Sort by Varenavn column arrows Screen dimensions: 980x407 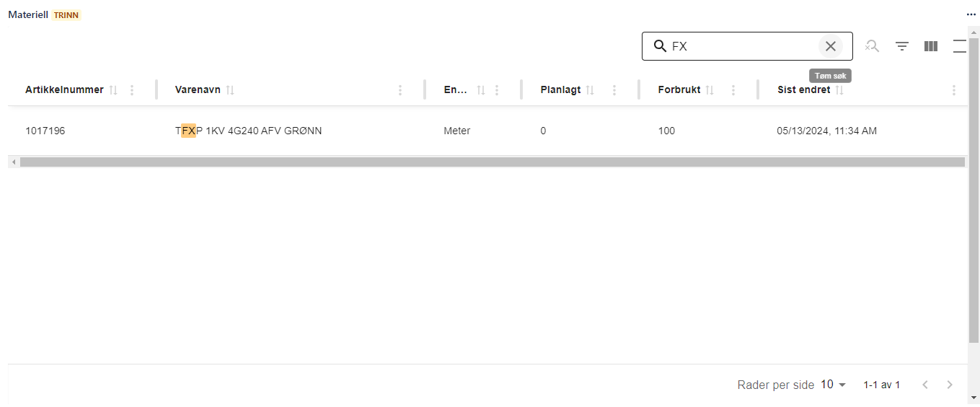[x=230, y=90]
